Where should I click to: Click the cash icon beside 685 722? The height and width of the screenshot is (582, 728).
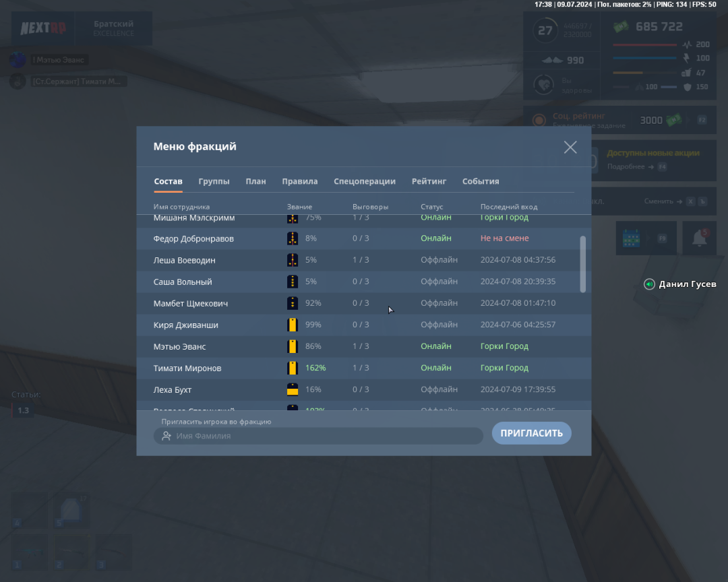621,27
